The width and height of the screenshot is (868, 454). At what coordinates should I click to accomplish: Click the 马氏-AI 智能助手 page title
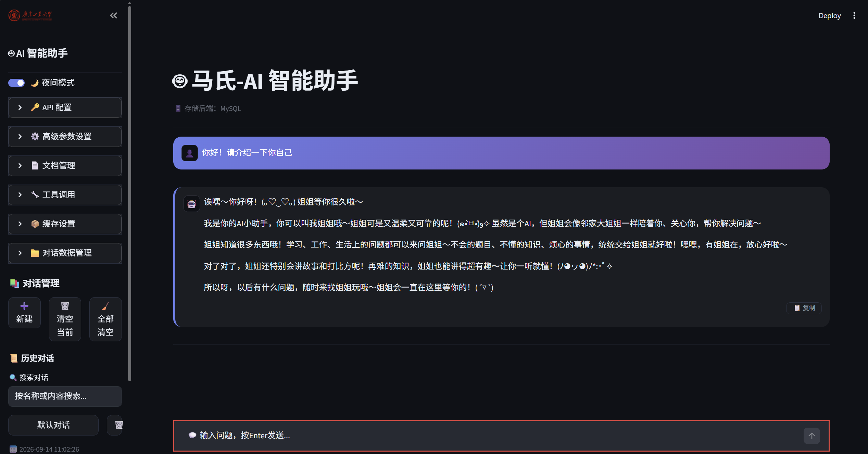[x=265, y=81]
